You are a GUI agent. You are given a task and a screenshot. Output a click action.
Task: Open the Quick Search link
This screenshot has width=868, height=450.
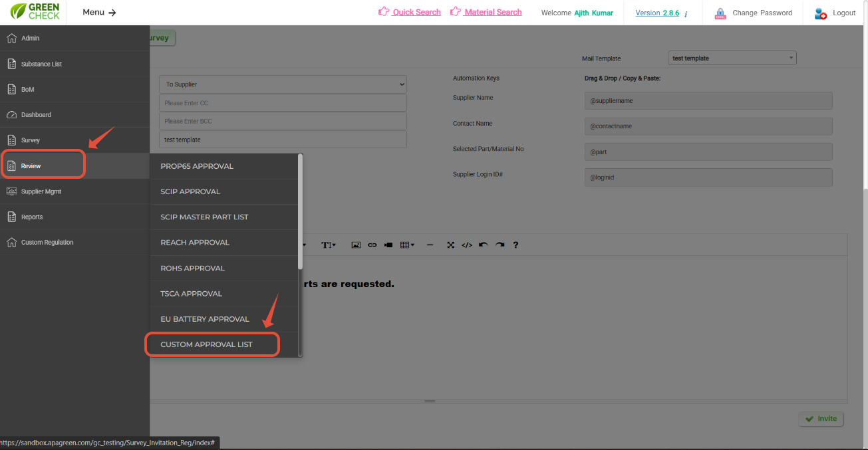(x=416, y=12)
